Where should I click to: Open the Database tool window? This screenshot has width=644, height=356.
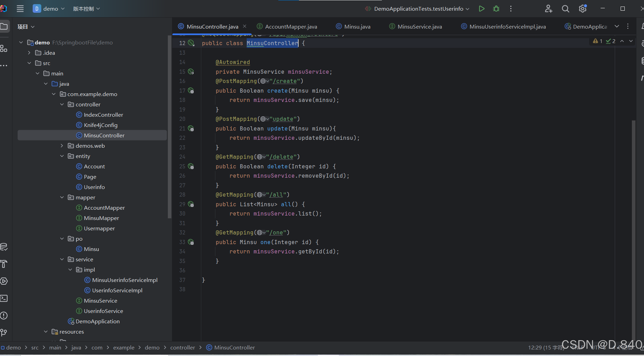[x=4, y=247]
